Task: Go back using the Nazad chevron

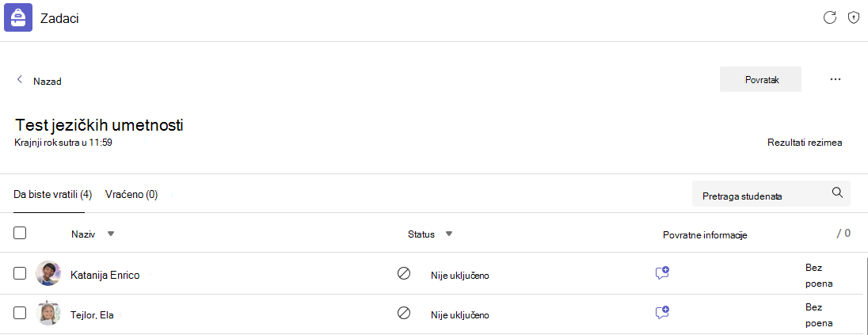Action: click(20, 80)
